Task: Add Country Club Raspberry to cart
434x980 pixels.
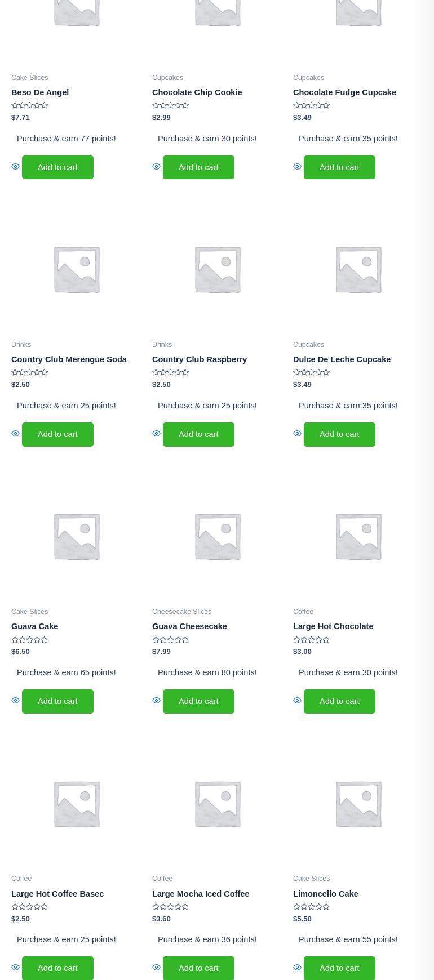Action: click(198, 434)
